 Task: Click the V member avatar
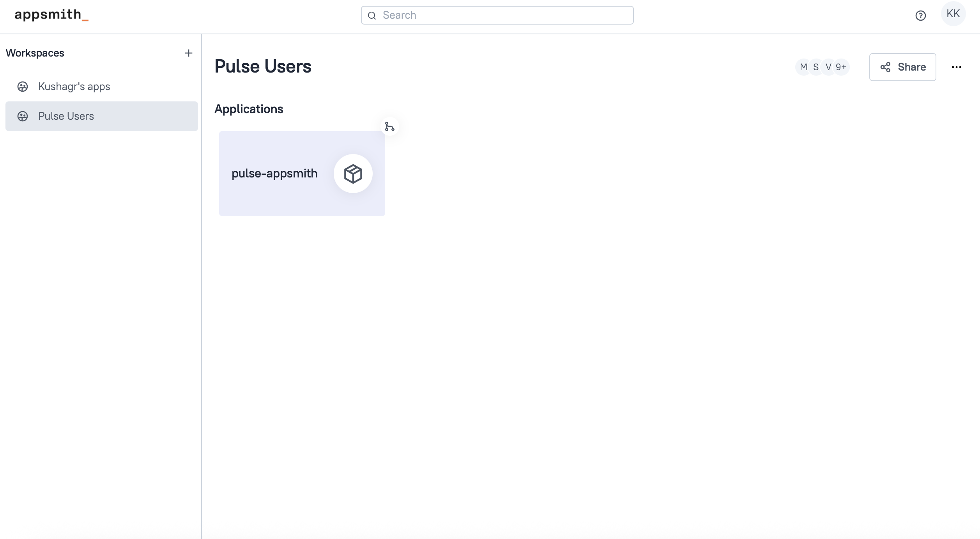coord(828,67)
